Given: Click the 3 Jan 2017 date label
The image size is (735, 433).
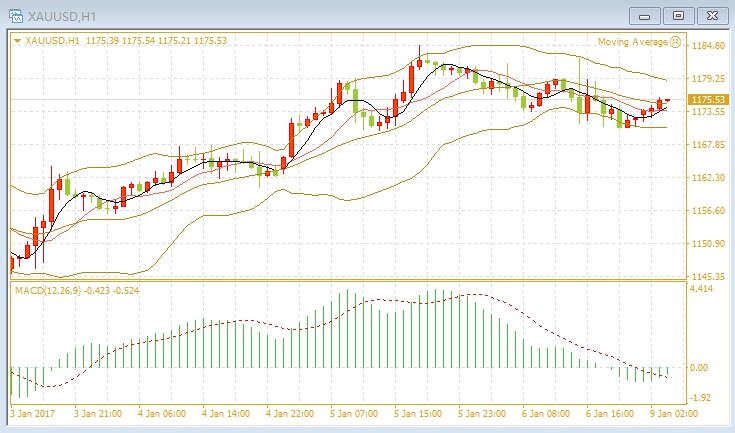Looking at the screenshot, I should tap(32, 414).
